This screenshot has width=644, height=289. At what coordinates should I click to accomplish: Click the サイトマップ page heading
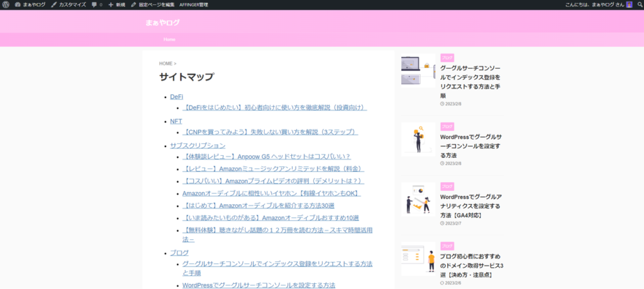click(187, 77)
